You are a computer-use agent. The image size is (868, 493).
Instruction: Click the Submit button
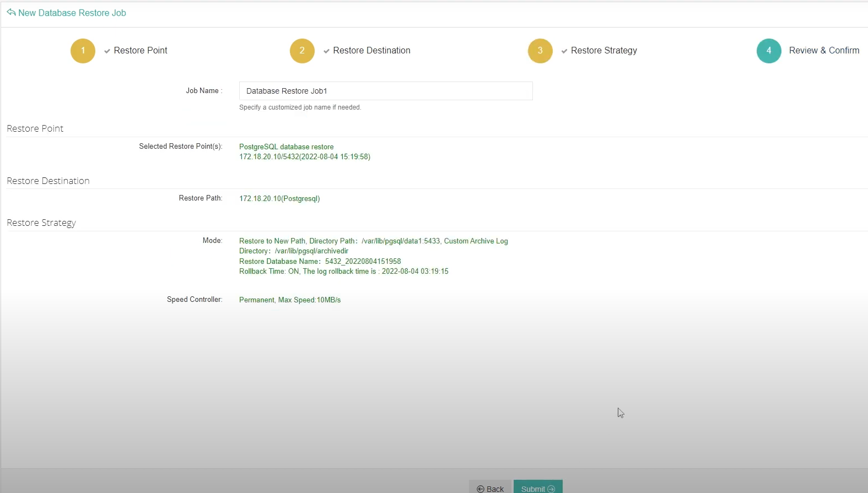click(538, 487)
